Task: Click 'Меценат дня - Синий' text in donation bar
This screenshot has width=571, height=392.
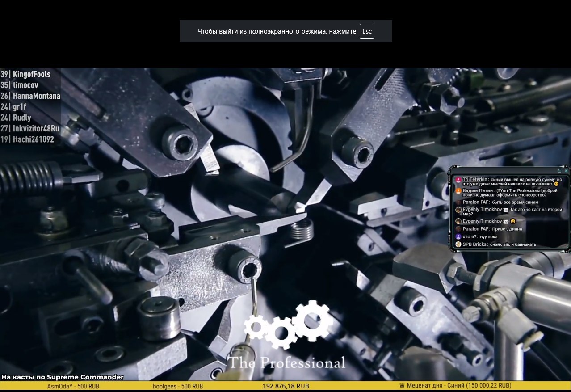Action: 436,386
